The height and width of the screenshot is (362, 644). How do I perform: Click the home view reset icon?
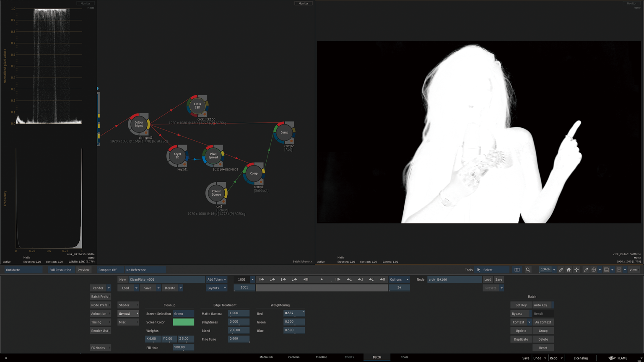[x=569, y=270]
